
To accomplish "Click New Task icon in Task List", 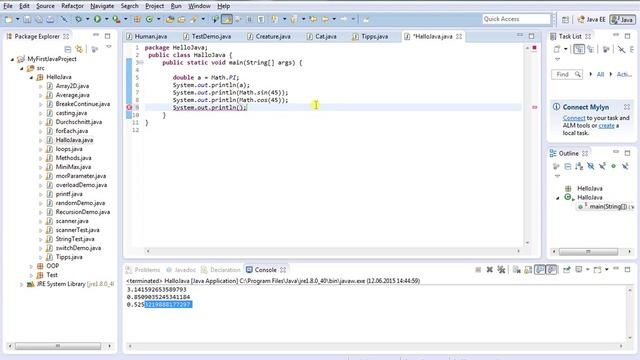I will (x=557, y=49).
